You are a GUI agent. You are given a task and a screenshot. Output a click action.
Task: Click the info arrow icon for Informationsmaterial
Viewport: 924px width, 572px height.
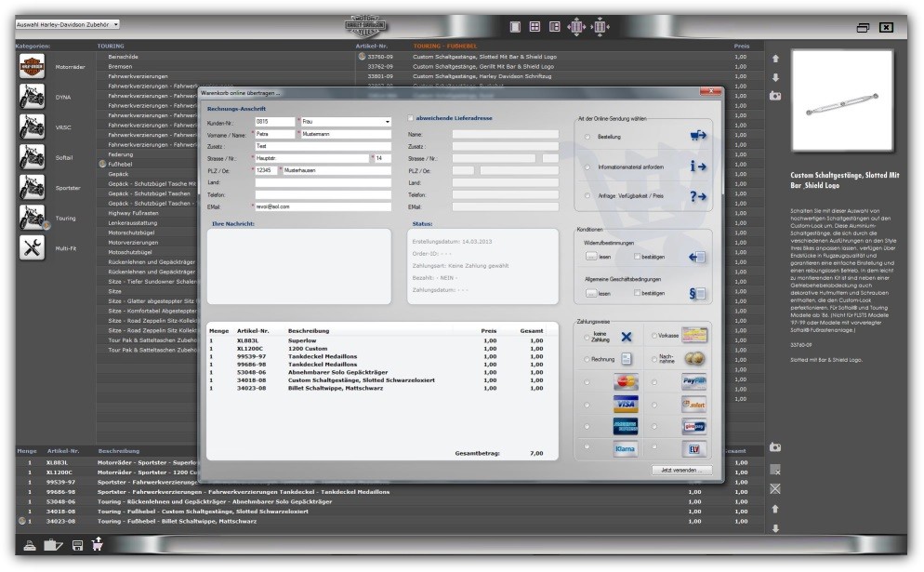tap(698, 166)
